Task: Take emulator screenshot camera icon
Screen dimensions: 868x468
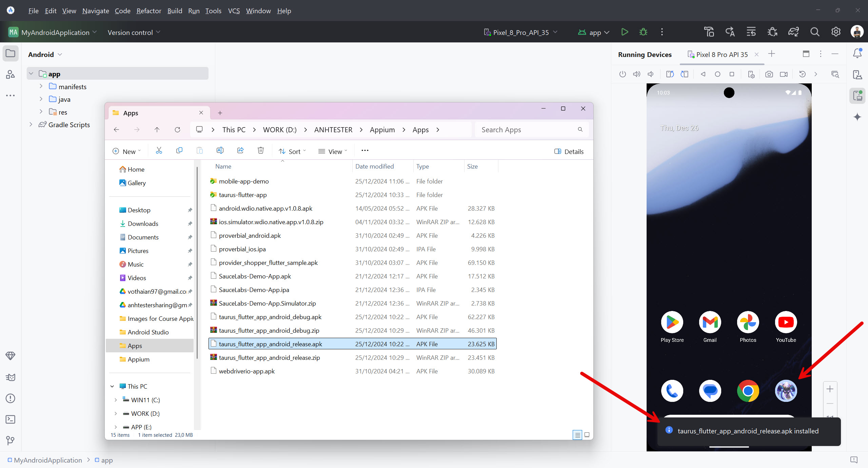Action: [769, 74]
